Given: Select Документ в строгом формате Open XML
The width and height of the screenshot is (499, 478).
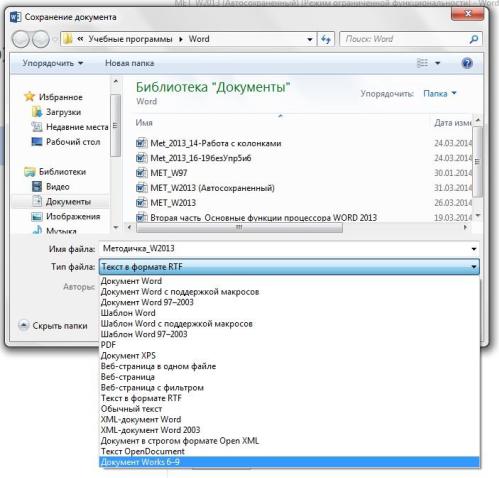Looking at the screenshot, I should tap(289, 441).
